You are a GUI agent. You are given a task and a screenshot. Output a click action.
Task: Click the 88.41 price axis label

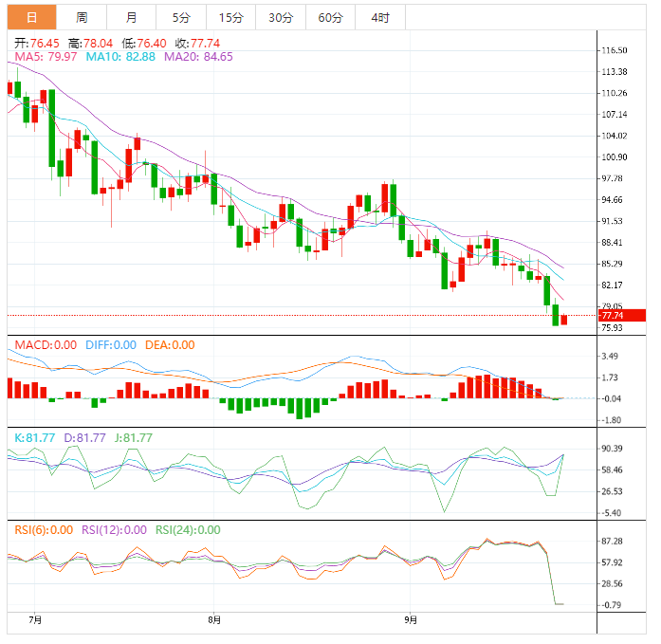[x=612, y=243]
